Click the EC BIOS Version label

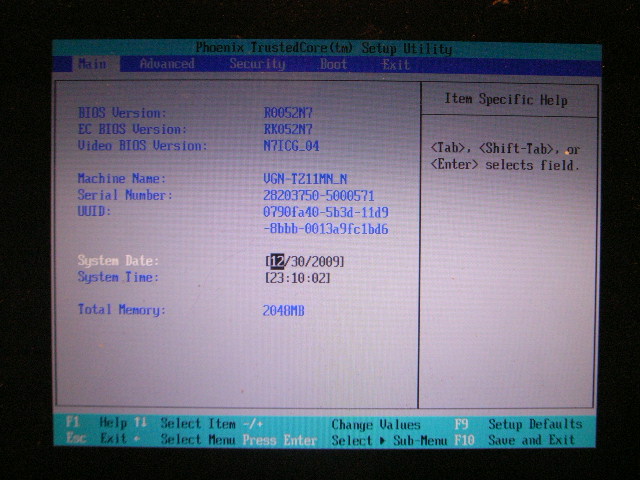click(x=132, y=129)
